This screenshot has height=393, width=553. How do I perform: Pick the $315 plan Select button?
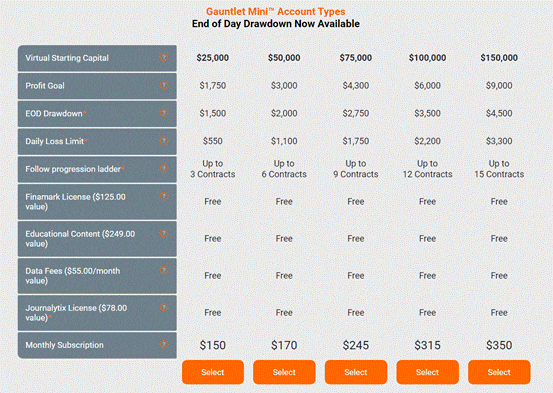point(427,372)
